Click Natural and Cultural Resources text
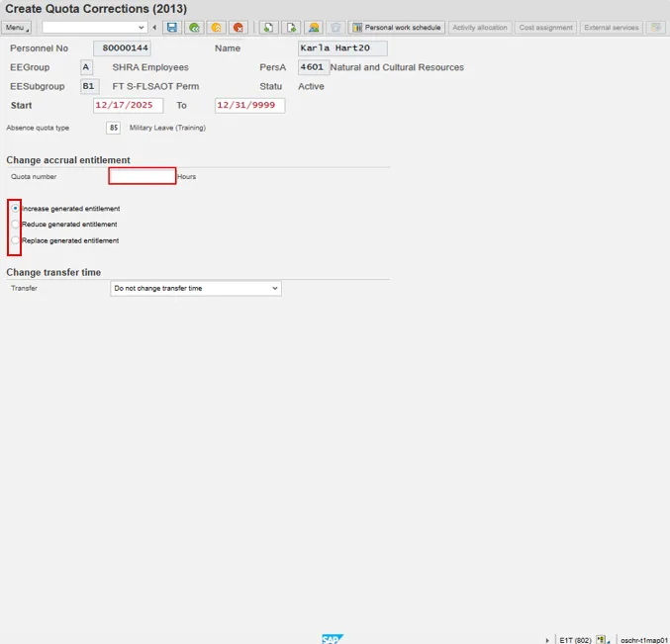The image size is (670, 644). (397, 67)
